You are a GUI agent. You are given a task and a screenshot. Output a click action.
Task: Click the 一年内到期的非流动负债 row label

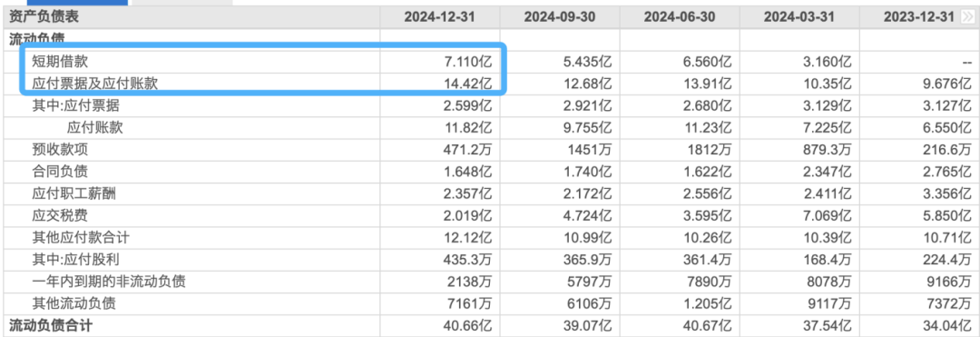[x=109, y=282]
